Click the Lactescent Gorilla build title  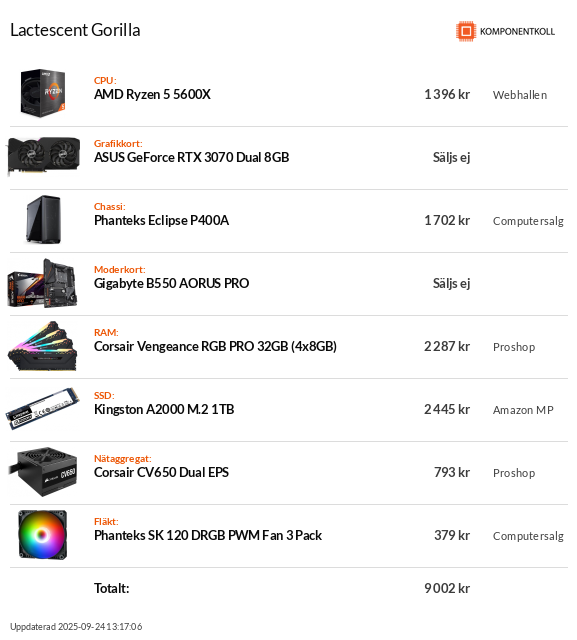[x=75, y=30]
